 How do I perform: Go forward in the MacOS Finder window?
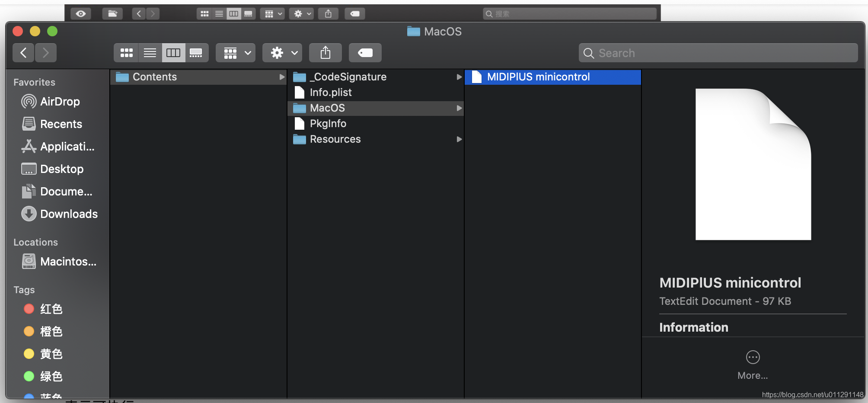tap(46, 53)
